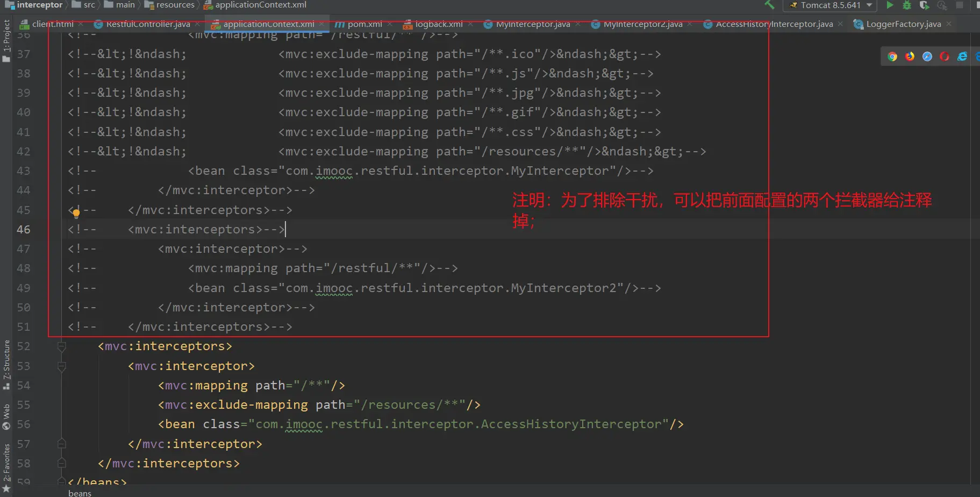Viewport: 980px width, 497px height.
Task: Collapse the mvc:interceptor block at line 53
Action: (x=62, y=366)
